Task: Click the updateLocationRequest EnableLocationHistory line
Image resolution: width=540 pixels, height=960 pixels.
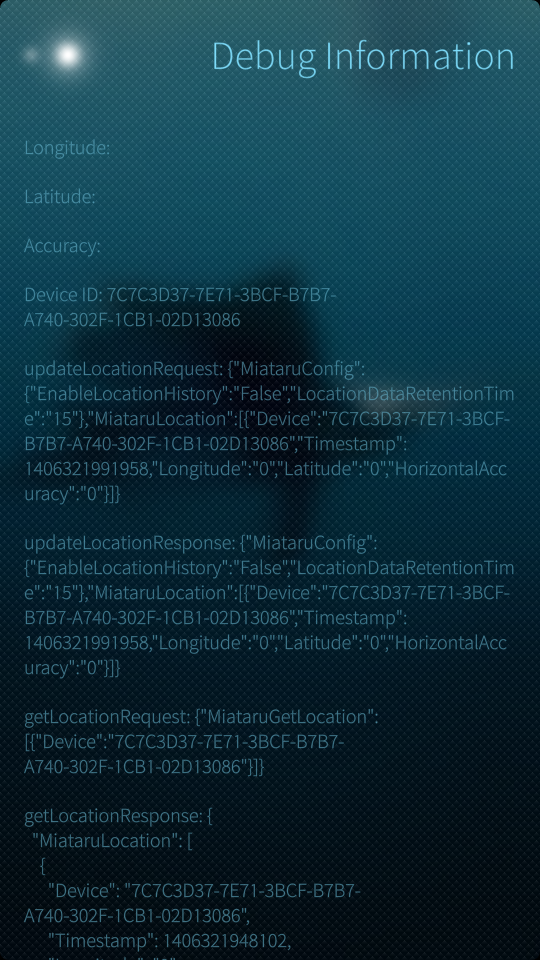Action: click(269, 394)
